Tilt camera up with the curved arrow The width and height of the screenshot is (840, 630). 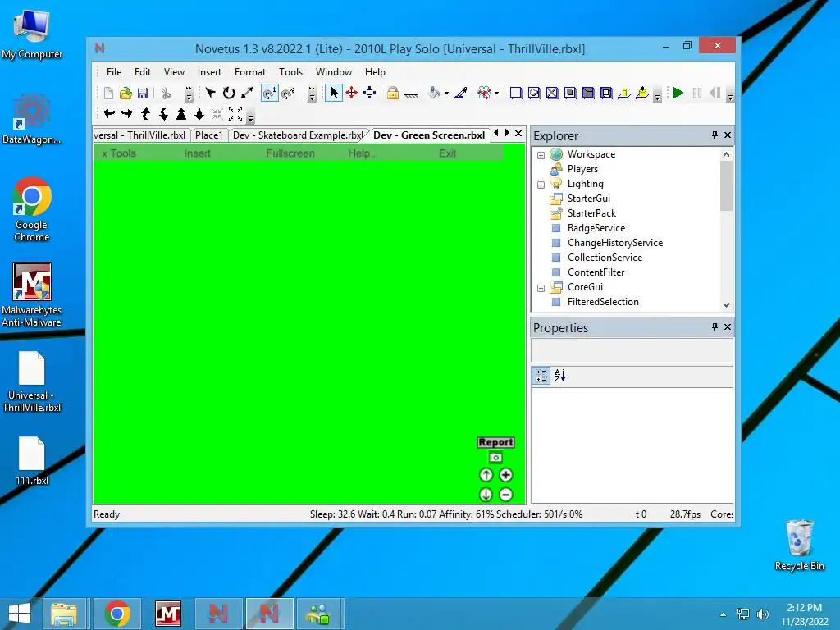(x=145, y=113)
